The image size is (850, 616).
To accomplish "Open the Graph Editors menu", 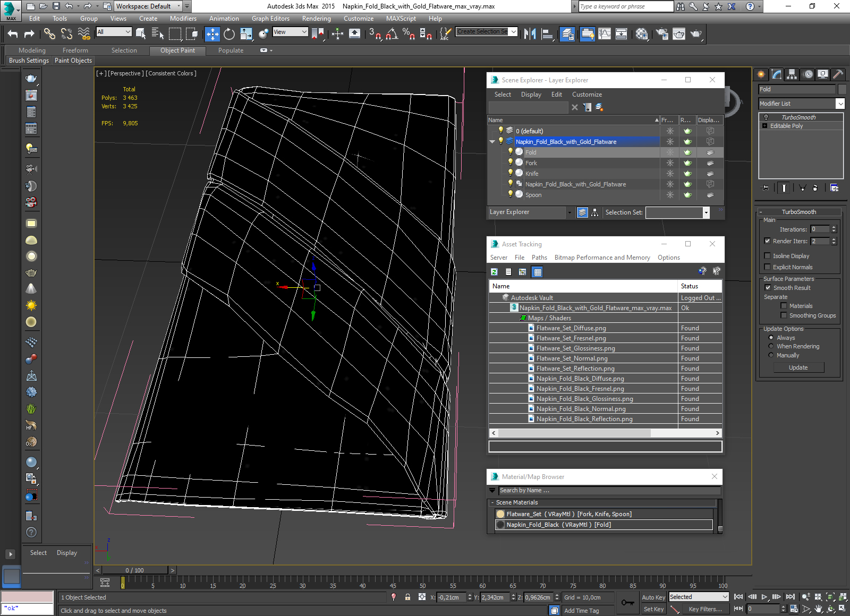I will [x=270, y=19].
